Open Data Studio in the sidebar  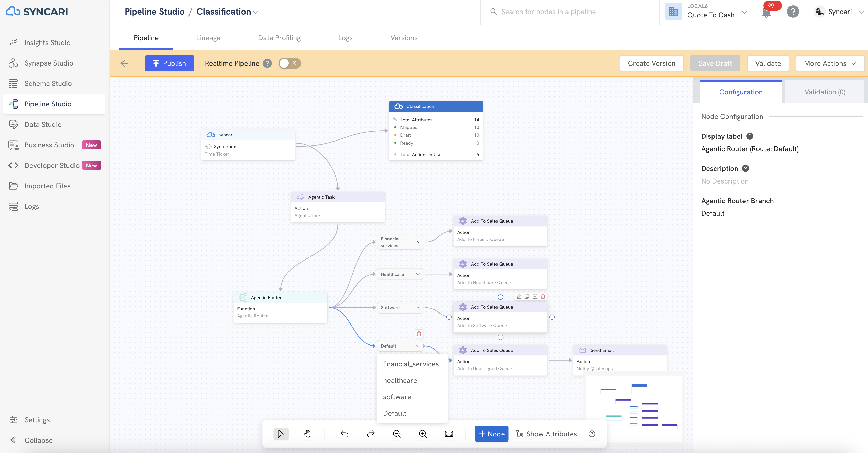tap(54, 124)
